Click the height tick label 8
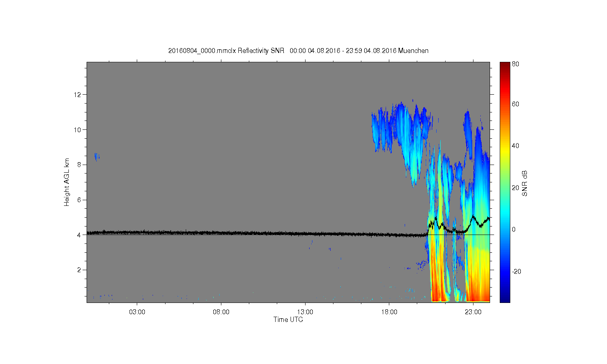The height and width of the screenshot is (364, 607). pos(79,165)
